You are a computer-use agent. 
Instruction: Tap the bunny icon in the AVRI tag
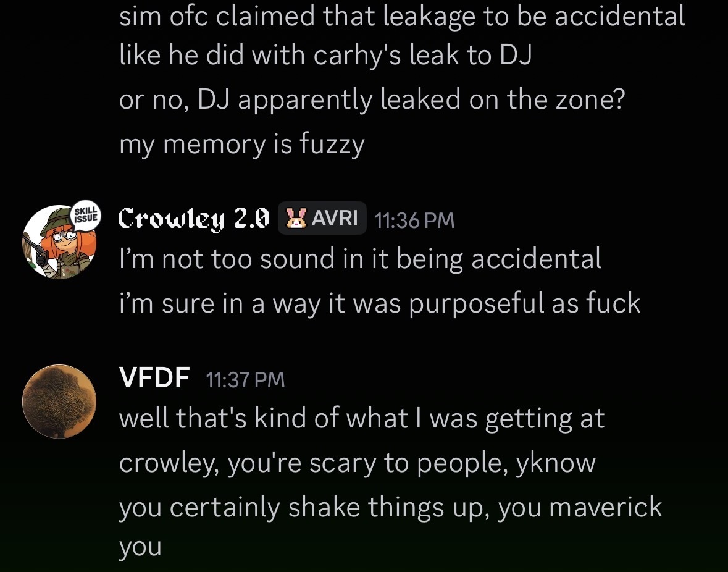(296, 218)
